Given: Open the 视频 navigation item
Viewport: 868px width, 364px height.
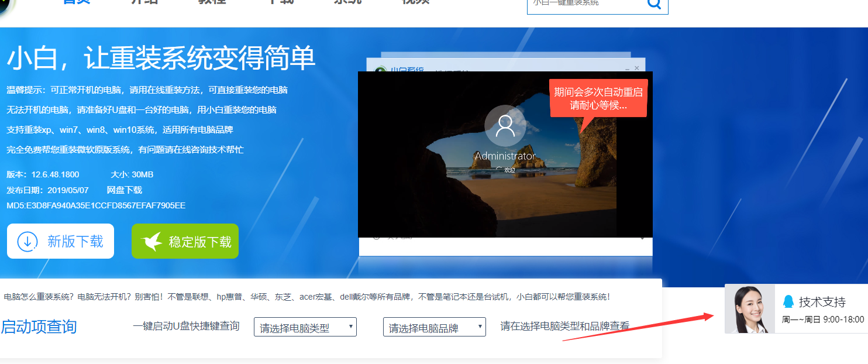Looking at the screenshot, I should pos(416,3).
